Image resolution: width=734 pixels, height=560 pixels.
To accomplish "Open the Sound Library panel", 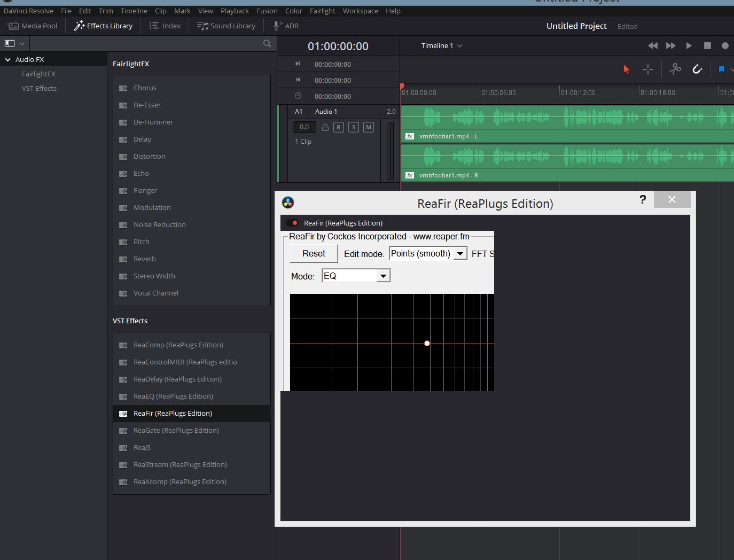I will tap(226, 26).
